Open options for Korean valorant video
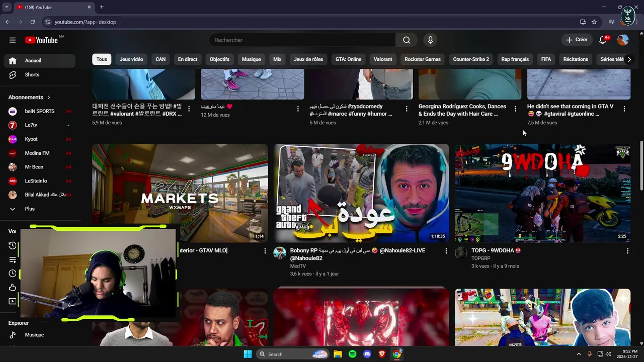Image resolution: width=644 pixels, height=362 pixels. tap(189, 109)
